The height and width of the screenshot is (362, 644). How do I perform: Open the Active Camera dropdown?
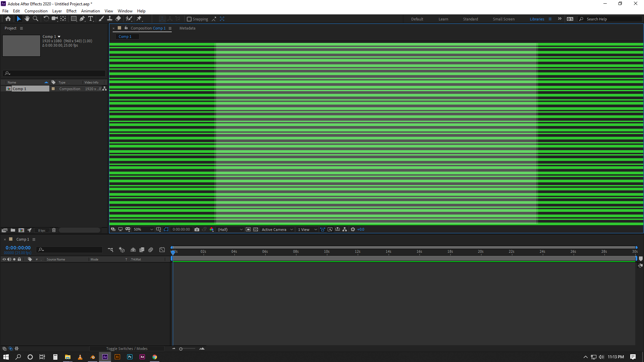(x=277, y=229)
